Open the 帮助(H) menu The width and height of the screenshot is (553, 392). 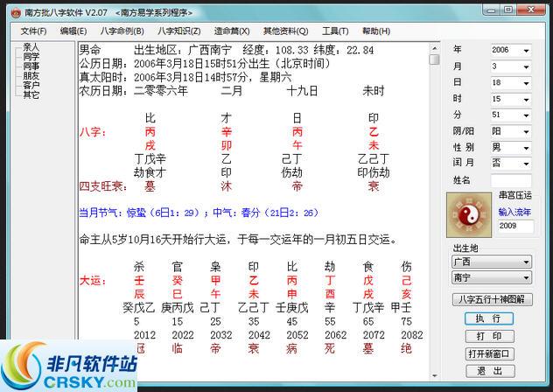376,31
